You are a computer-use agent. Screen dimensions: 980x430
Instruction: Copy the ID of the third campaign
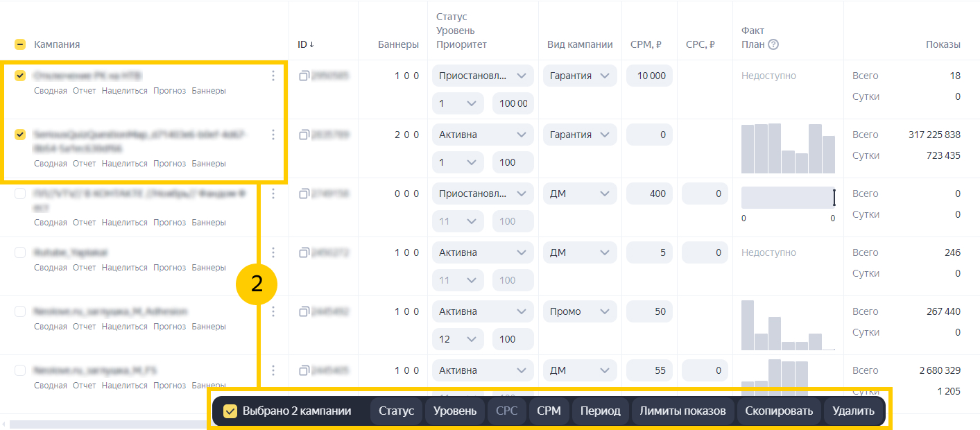tap(303, 193)
